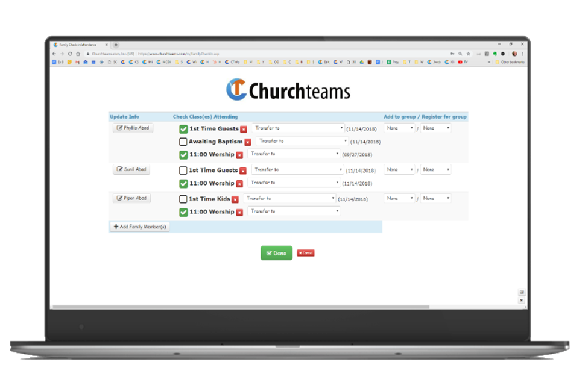Open Transfer to dropdown for Sunil's 1st Time Guests
Viewport: 588px width, 388px height.
tap(297, 170)
